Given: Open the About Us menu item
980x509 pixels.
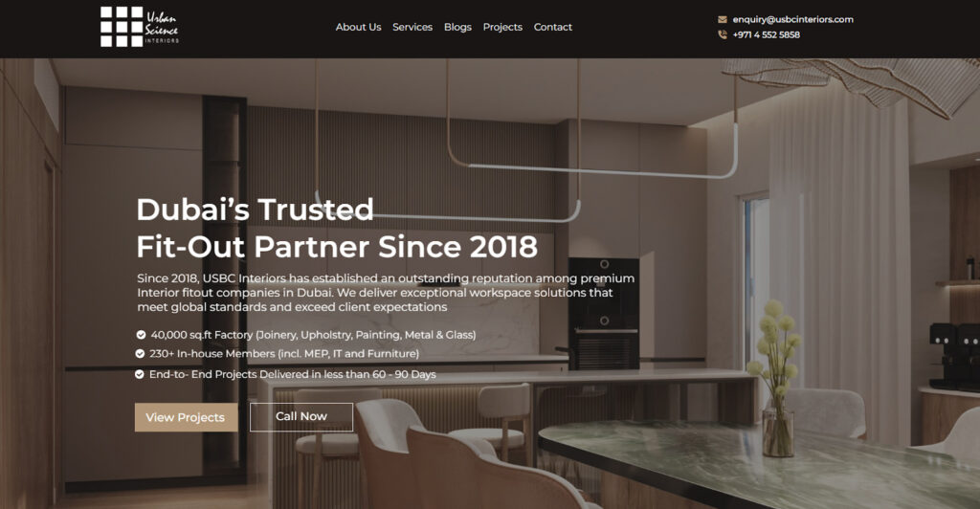Looking at the screenshot, I should 358,27.
